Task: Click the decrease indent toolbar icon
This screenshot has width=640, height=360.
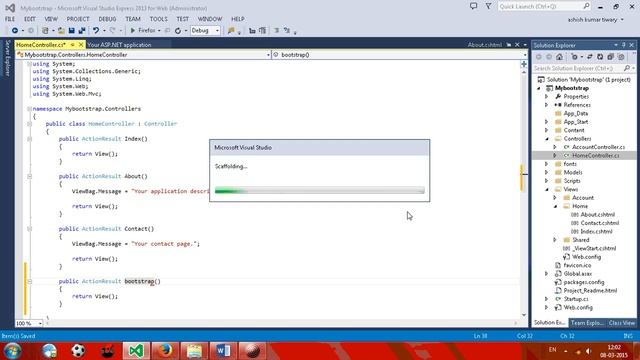Action: coord(252,31)
